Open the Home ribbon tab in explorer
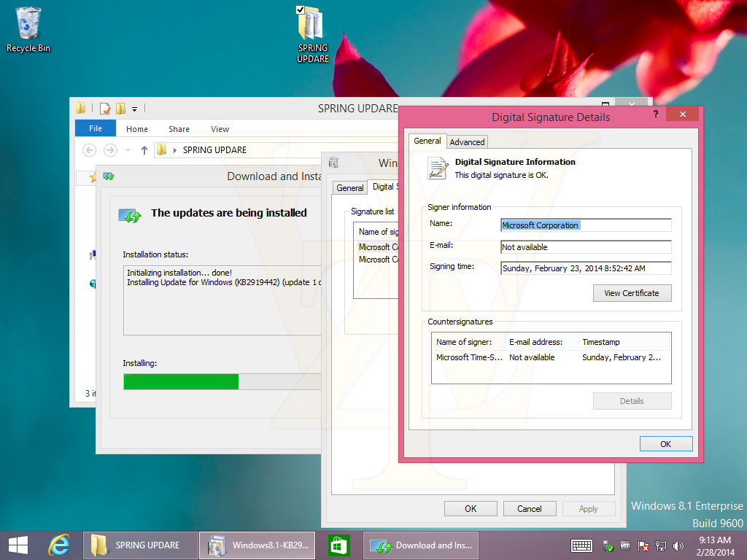The image size is (747, 560). [137, 129]
